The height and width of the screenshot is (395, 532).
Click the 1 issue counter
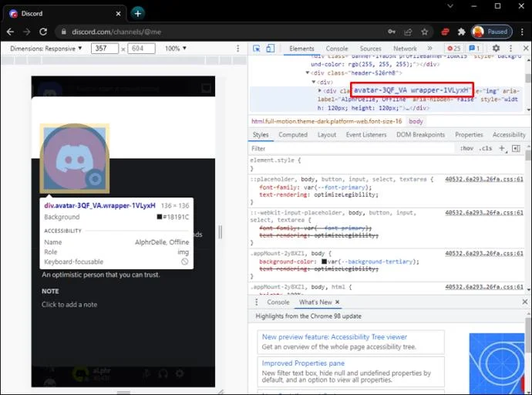click(x=475, y=48)
